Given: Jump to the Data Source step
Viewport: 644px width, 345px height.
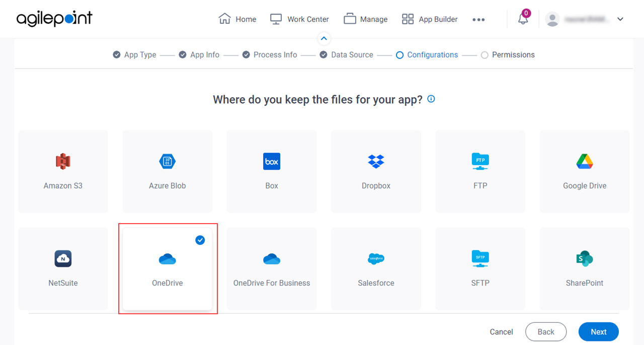Looking at the screenshot, I should point(347,55).
